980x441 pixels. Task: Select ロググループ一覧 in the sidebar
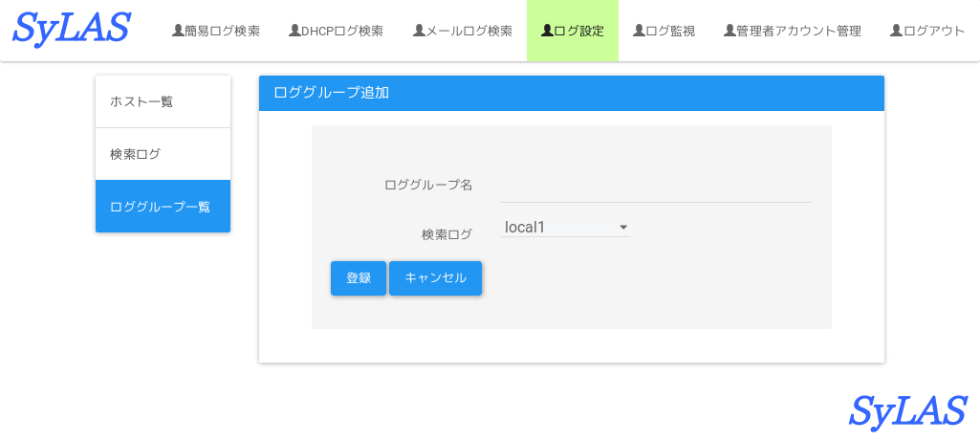click(x=163, y=207)
